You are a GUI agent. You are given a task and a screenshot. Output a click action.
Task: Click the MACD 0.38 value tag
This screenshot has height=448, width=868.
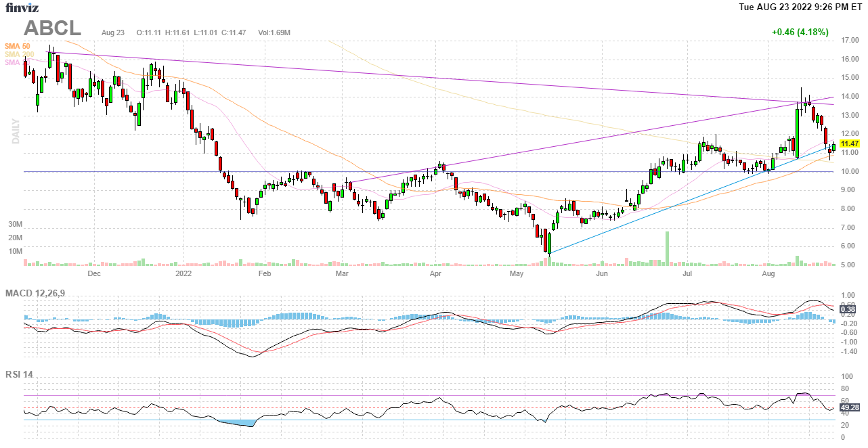[x=848, y=310]
